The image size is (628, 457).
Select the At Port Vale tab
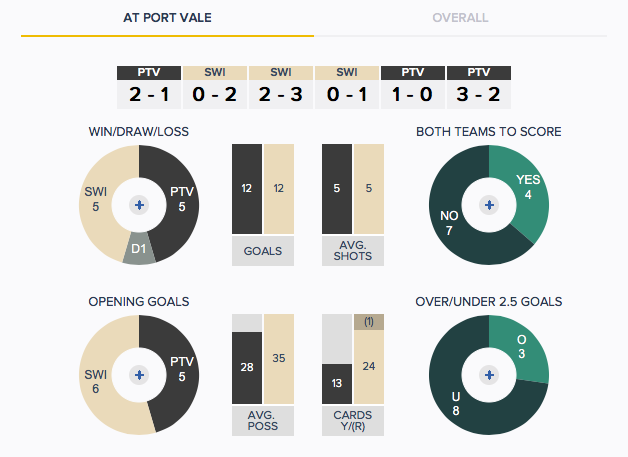pos(167,18)
